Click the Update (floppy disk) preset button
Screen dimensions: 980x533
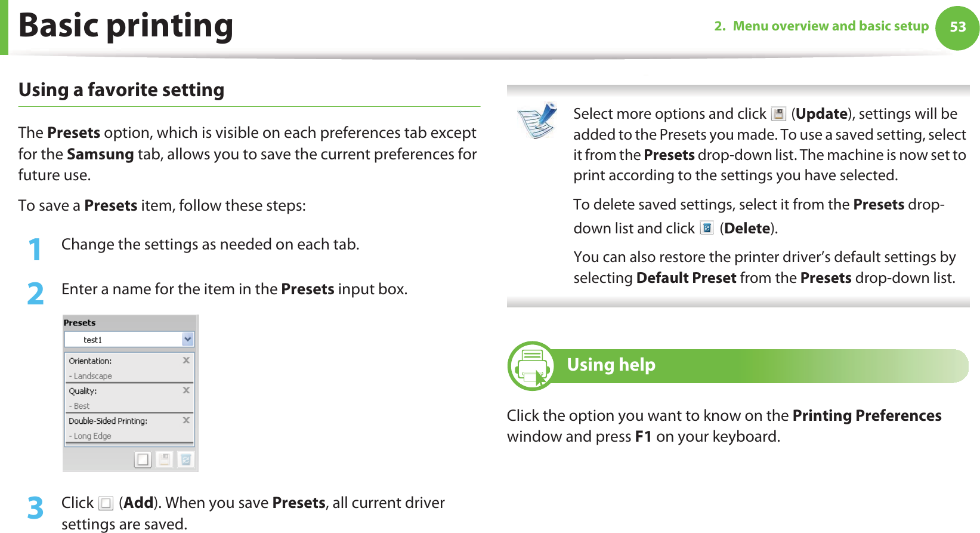coord(164,460)
